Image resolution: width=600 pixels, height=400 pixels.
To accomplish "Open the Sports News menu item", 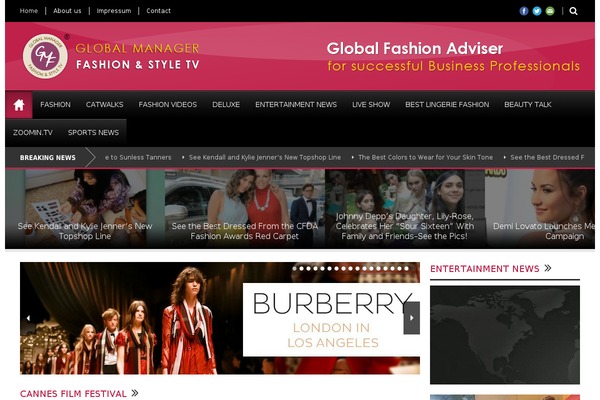I will [93, 132].
